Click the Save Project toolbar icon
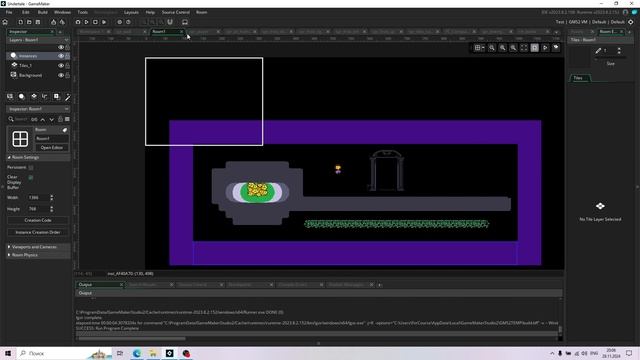Viewport: 640px width, 360px height. (x=38, y=22)
